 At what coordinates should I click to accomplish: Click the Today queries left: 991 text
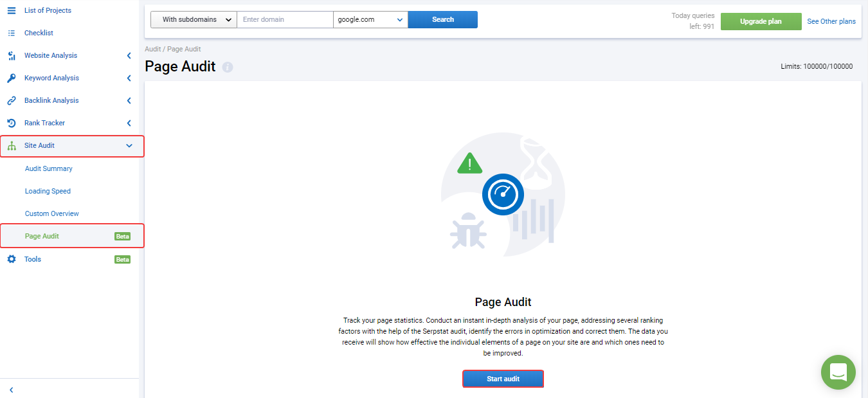[693, 21]
